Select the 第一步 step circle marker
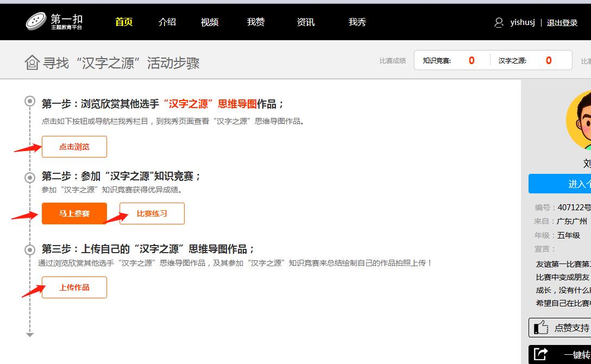Screen dimensions: 591x364 tap(30, 101)
